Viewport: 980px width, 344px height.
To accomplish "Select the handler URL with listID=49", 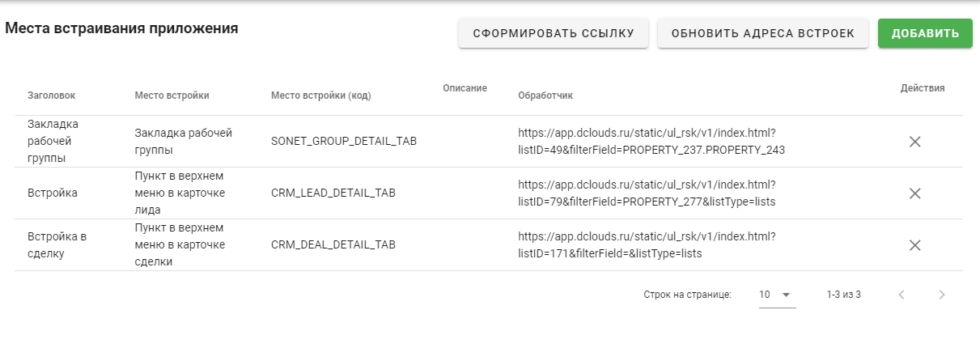I will click(x=651, y=142).
